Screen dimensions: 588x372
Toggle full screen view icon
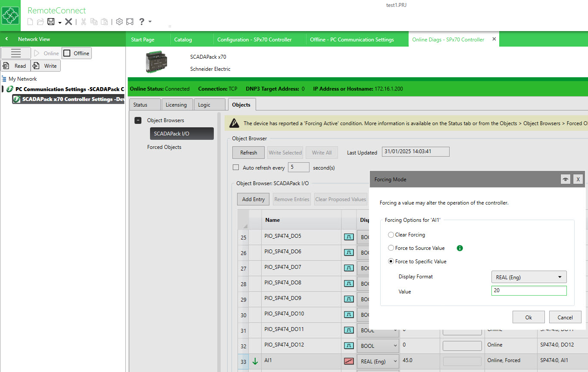coord(130,22)
